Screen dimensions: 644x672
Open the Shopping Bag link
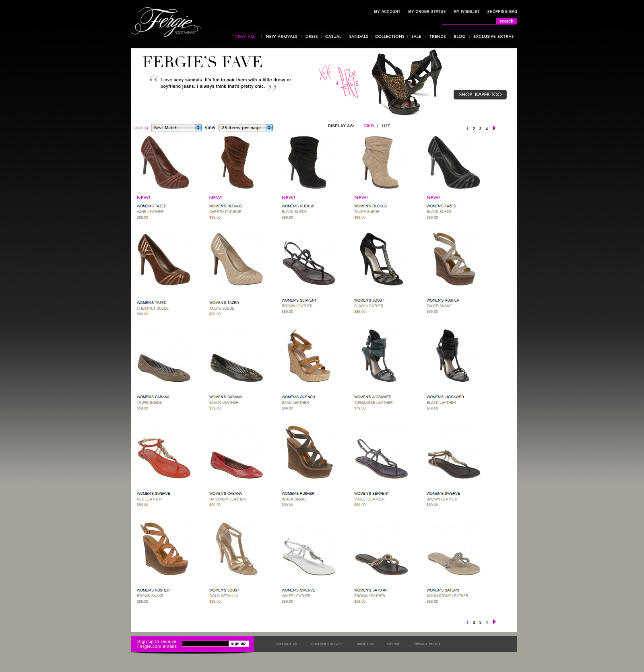point(502,12)
